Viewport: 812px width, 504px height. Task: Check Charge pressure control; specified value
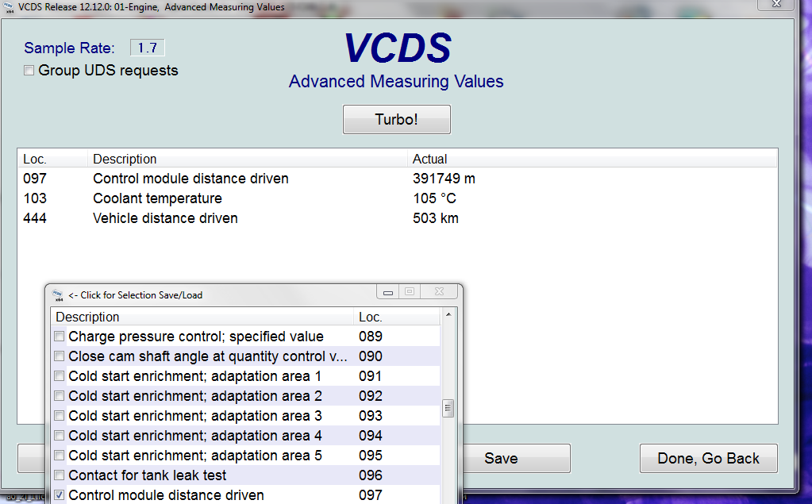pyautogui.click(x=59, y=337)
